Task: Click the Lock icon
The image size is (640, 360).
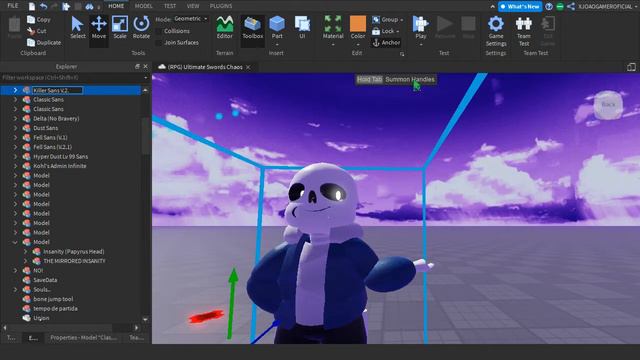Action: (x=376, y=31)
